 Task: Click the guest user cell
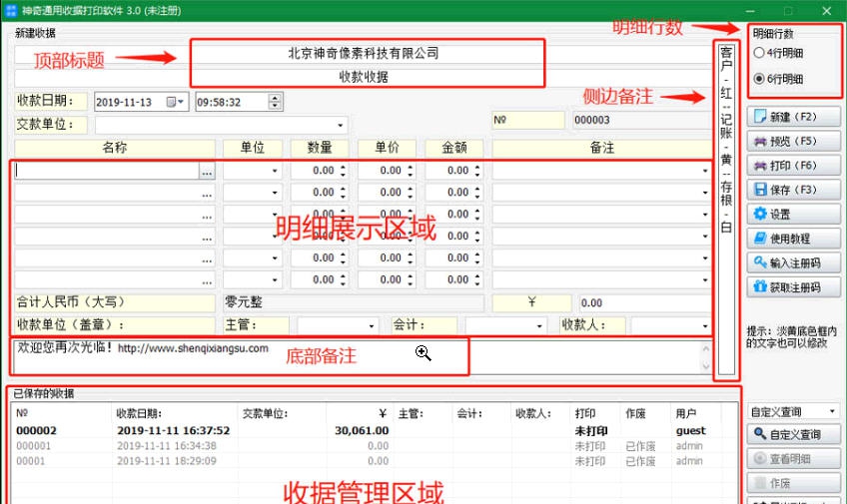(691, 430)
